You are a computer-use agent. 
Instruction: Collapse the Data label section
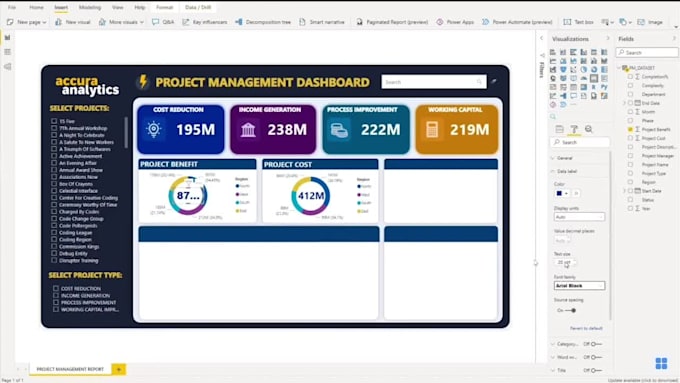click(553, 171)
